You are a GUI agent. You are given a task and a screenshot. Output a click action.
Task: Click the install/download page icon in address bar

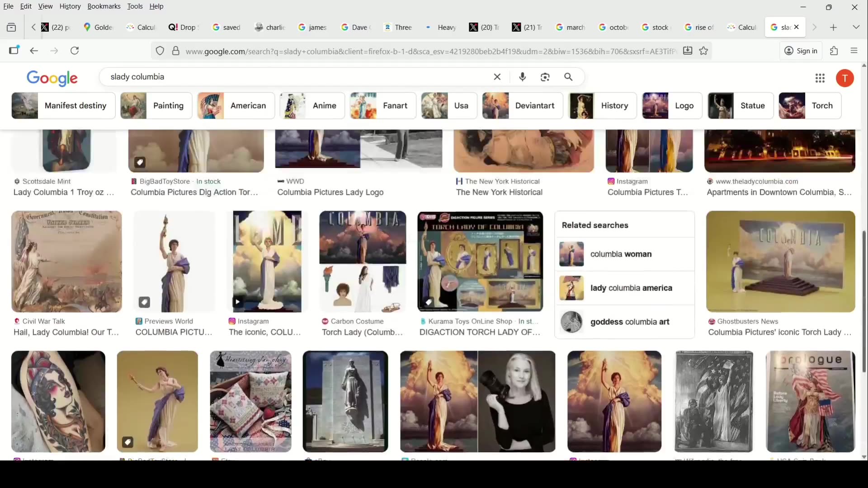pos(688,51)
